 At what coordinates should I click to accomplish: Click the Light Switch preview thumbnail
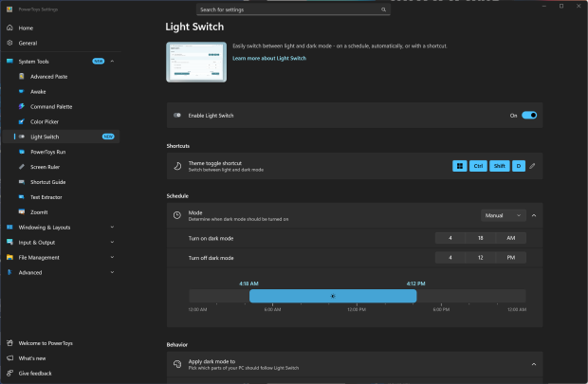coord(196,62)
